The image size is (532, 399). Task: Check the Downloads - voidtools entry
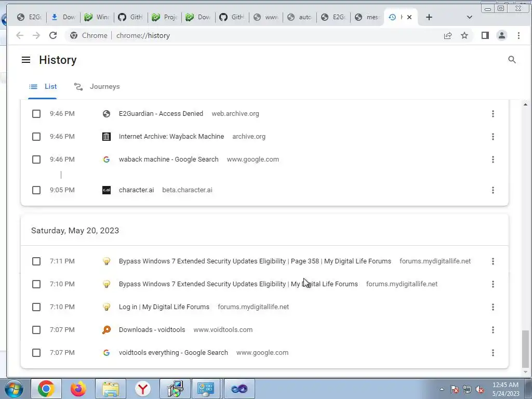pyautogui.click(x=36, y=330)
